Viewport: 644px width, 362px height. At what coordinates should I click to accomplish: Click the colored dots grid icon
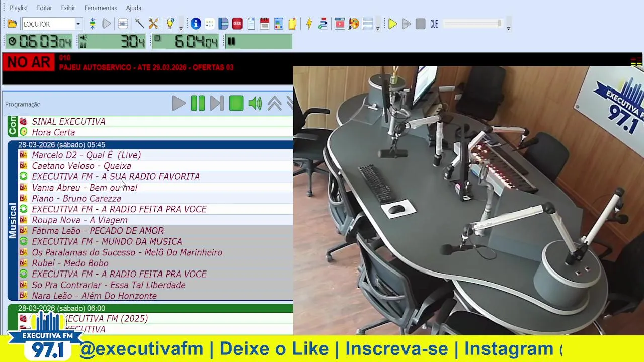click(210, 24)
